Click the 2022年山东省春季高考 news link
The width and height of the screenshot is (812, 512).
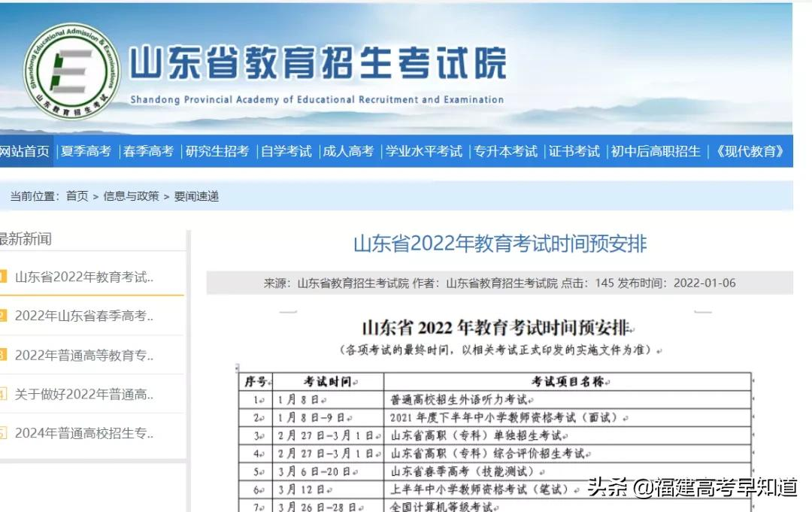(83, 316)
